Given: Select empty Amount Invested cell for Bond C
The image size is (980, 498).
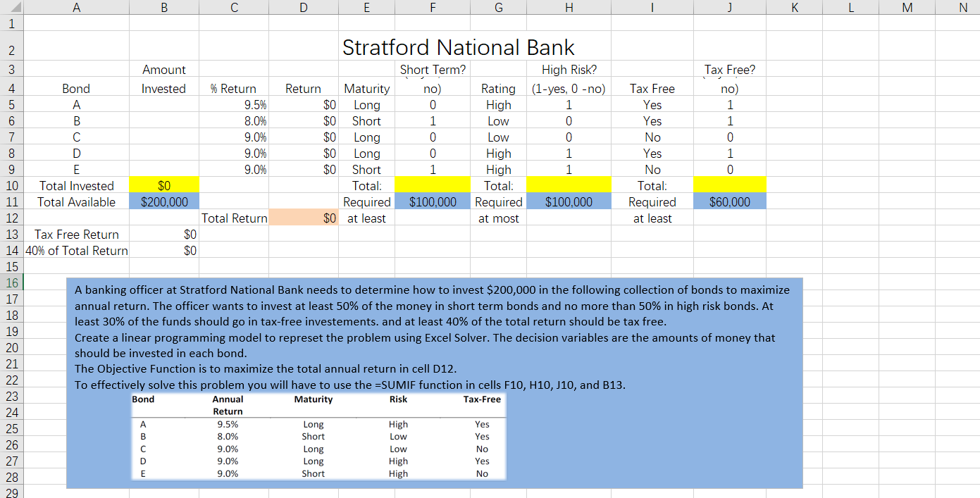Looking at the screenshot, I should pos(164,137).
